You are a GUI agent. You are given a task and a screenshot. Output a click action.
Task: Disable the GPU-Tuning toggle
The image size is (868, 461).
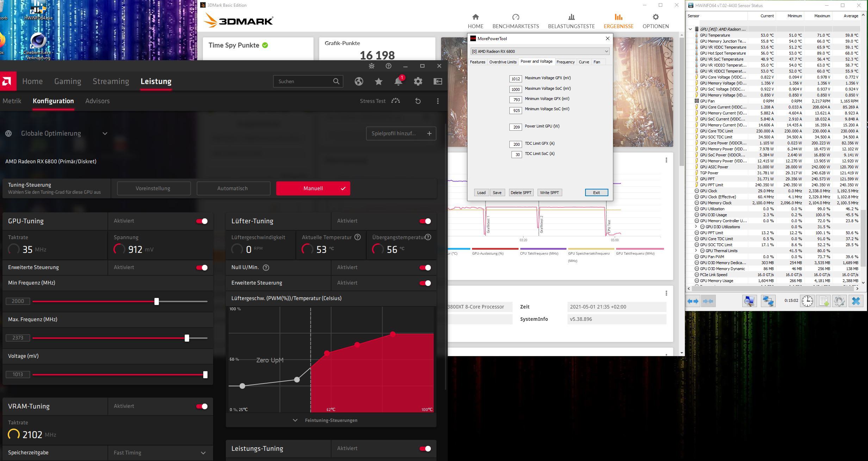click(x=202, y=221)
